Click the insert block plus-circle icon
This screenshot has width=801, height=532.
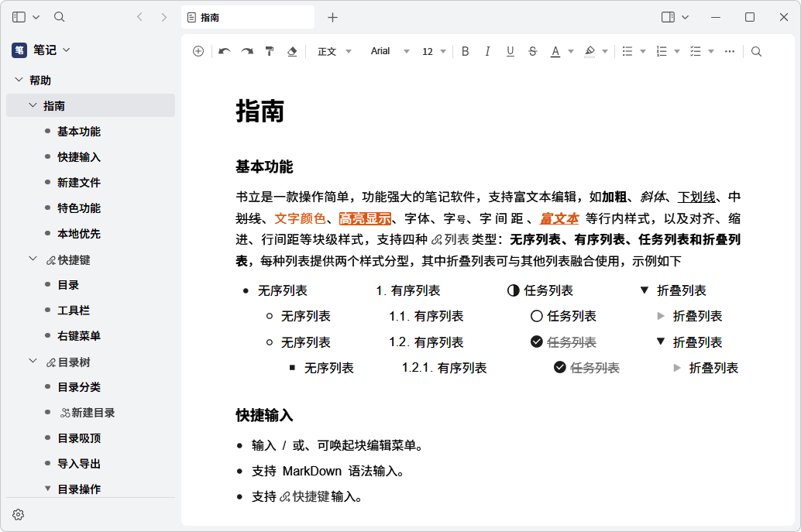tap(198, 51)
